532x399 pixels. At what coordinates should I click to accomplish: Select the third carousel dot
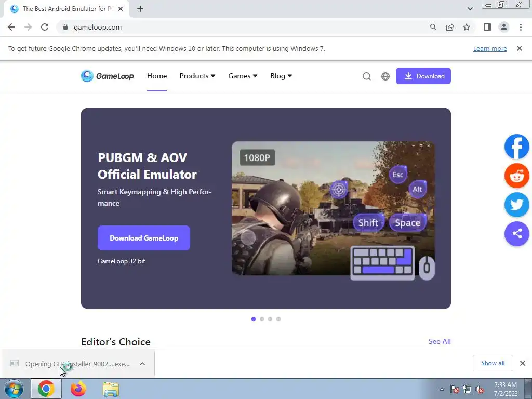tap(270, 319)
